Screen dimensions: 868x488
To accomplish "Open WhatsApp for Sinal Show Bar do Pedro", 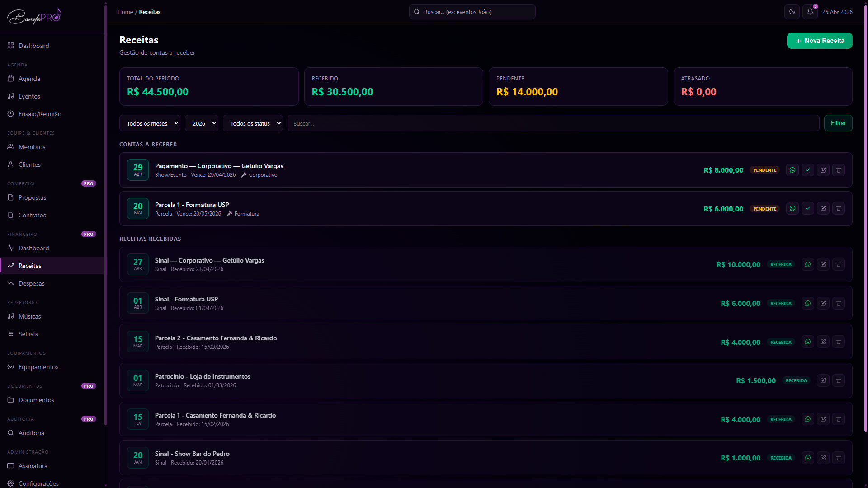I will click(x=808, y=458).
